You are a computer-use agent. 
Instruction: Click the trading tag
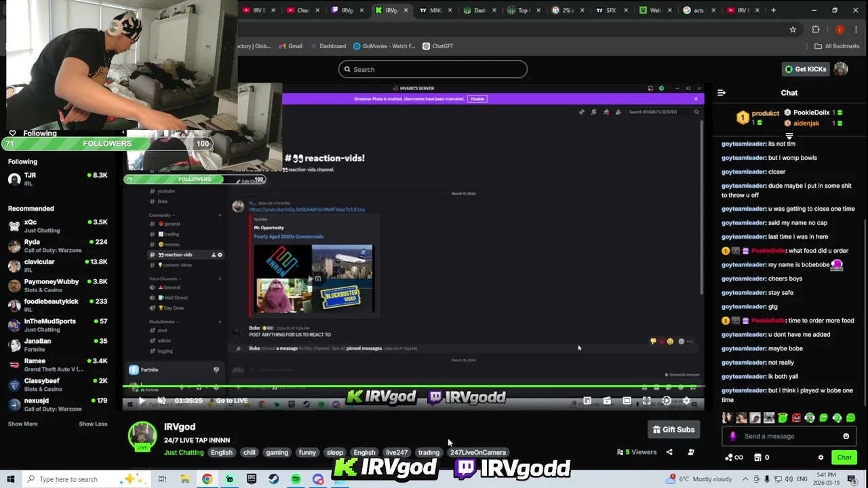(x=429, y=453)
